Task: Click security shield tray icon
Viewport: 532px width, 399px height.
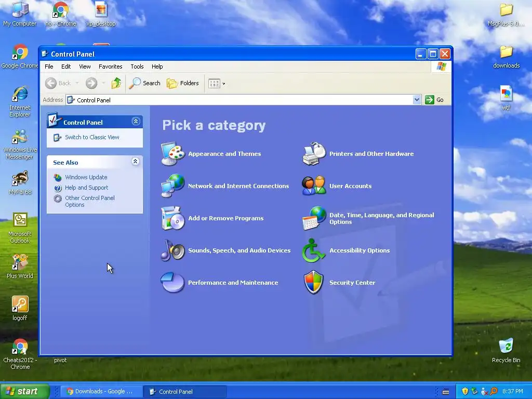Action: tap(465, 391)
